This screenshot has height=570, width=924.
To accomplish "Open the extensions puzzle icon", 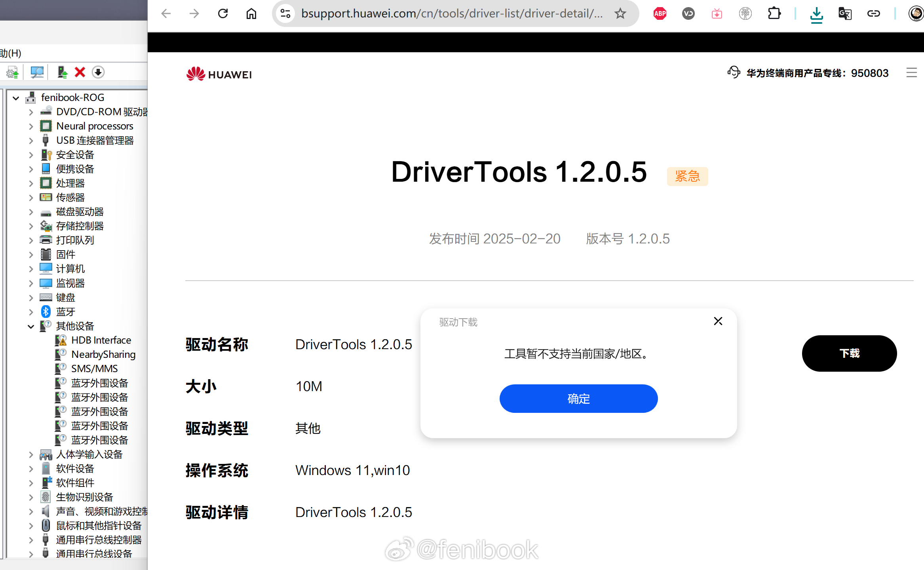I will [774, 14].
